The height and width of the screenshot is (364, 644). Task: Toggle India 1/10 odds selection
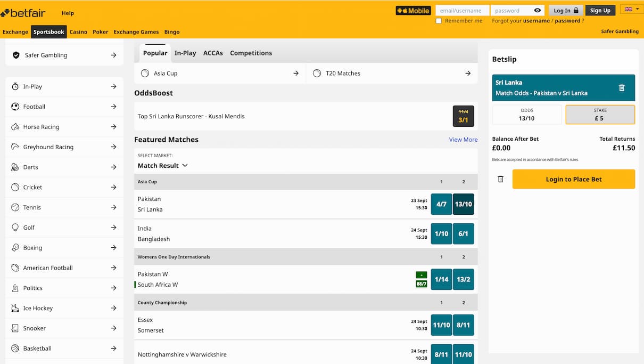point(441,233)
